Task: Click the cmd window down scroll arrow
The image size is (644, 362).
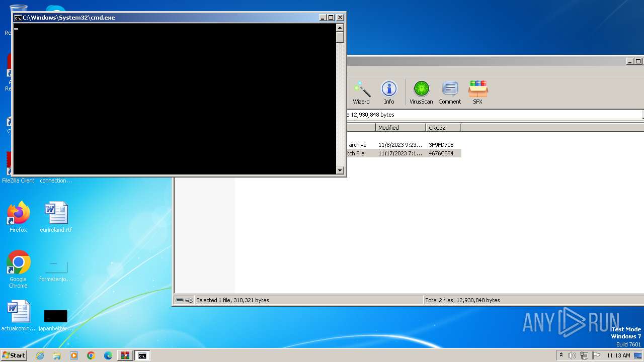Action: (x=340, y=170)
